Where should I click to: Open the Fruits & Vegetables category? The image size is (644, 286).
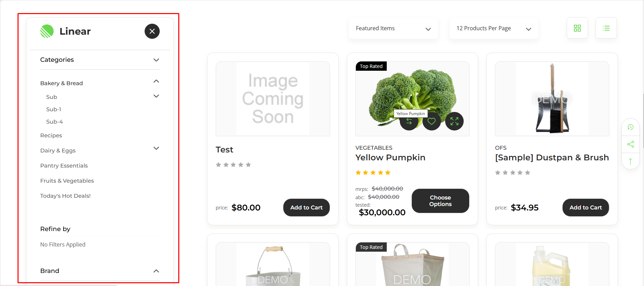coord(67,181)
